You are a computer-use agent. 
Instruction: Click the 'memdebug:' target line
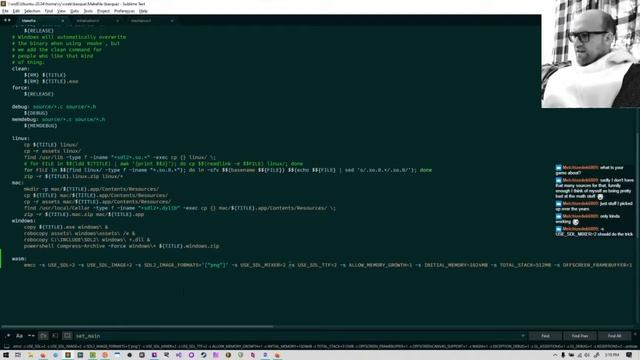58,120
